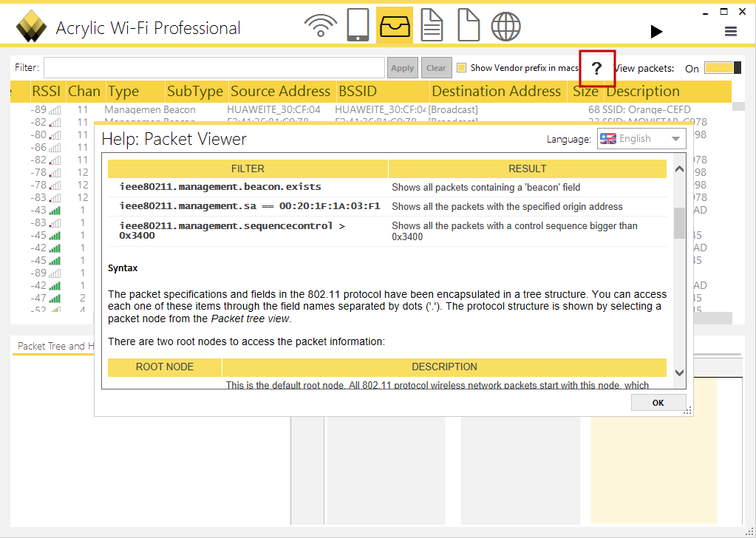Viewport: 756px width, 538px height.
Task: Open the packets detail document icon
Action: [x=432, y=25]
